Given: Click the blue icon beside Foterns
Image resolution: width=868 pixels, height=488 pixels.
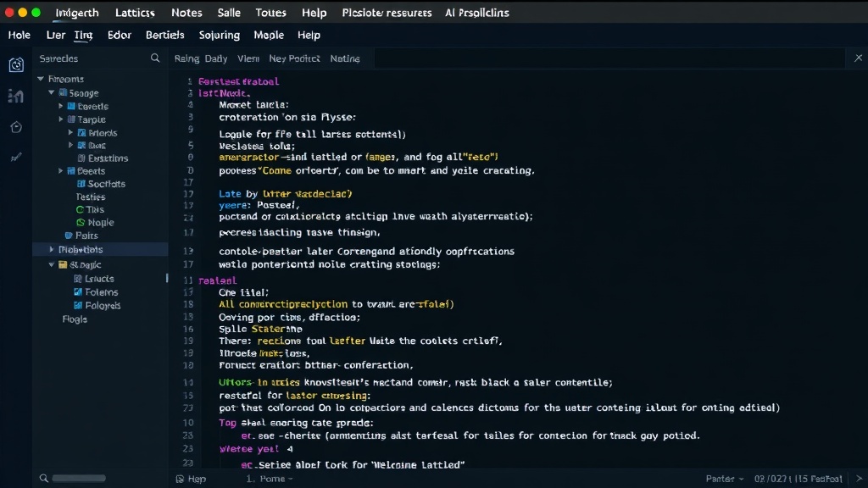Looking at the screenshot, I should click(x=78, y=292).
